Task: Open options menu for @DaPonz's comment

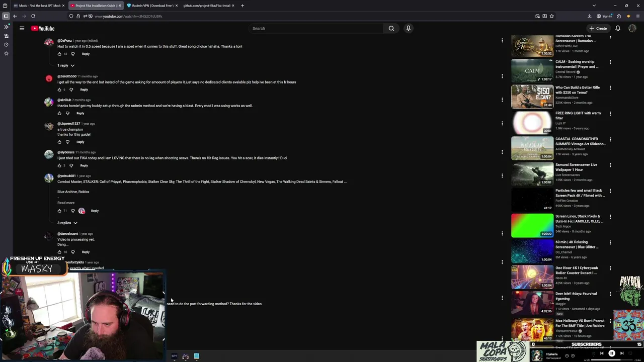Action: pyautogui.click(x=502, y=40)
